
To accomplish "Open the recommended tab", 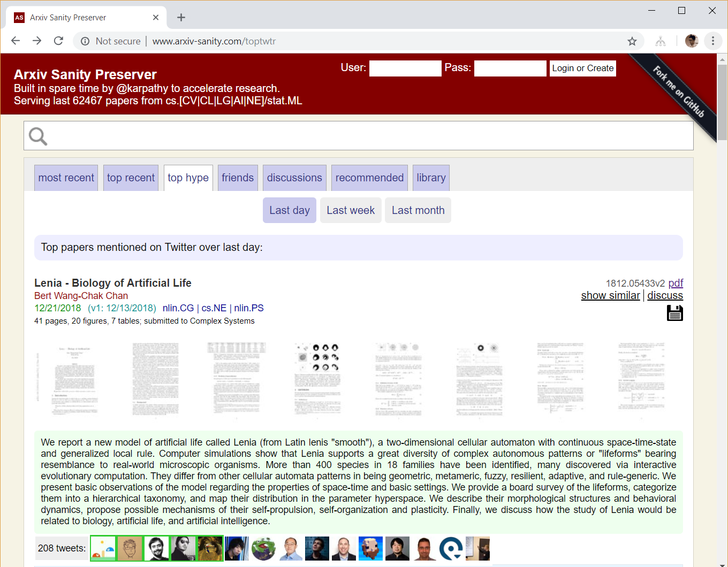I will coord(369,178).
